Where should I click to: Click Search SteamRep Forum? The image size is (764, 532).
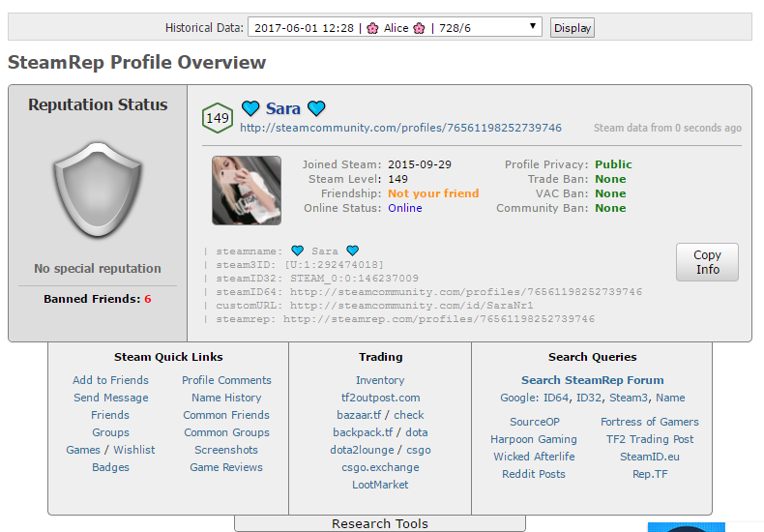[593, 380]
